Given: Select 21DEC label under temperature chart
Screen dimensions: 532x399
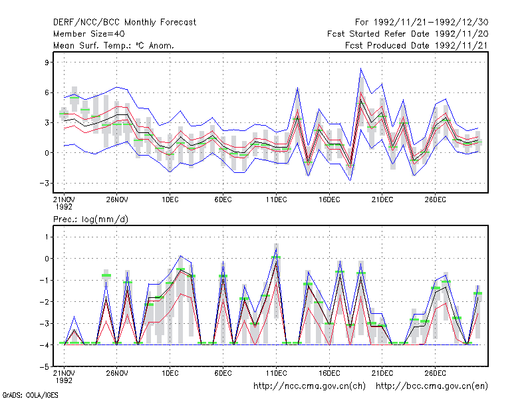Looking at the screenshot, I should pyautogui.click(x=382, y=199).
